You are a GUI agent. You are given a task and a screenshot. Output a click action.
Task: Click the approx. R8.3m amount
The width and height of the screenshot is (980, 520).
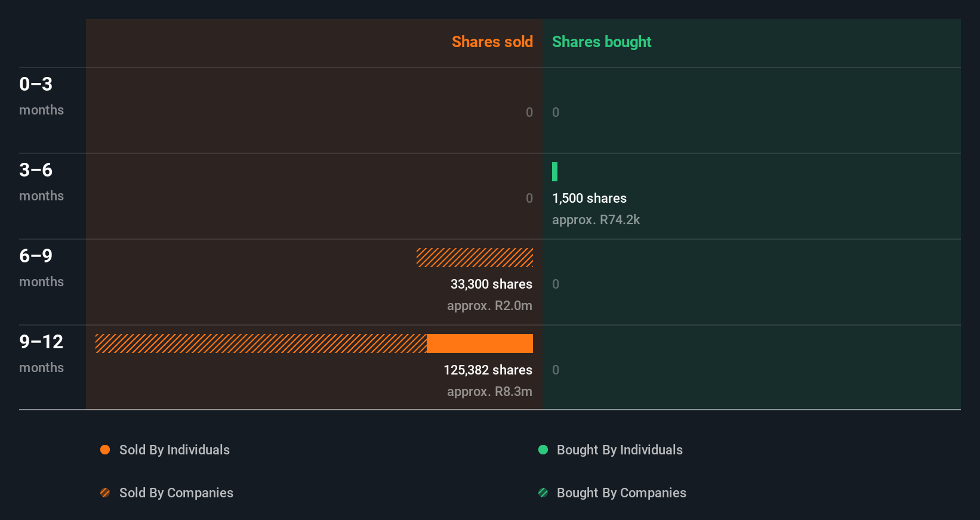coord(489,391)
